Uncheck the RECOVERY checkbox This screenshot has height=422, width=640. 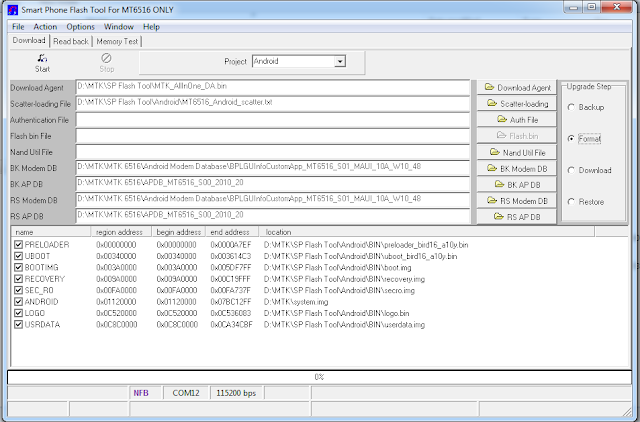click(18, 279)
